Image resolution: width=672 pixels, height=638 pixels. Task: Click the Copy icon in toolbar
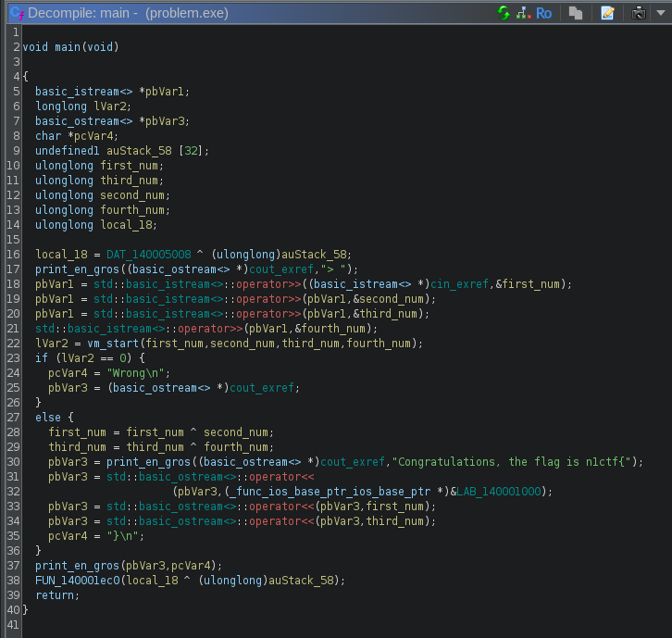point(576,13)
